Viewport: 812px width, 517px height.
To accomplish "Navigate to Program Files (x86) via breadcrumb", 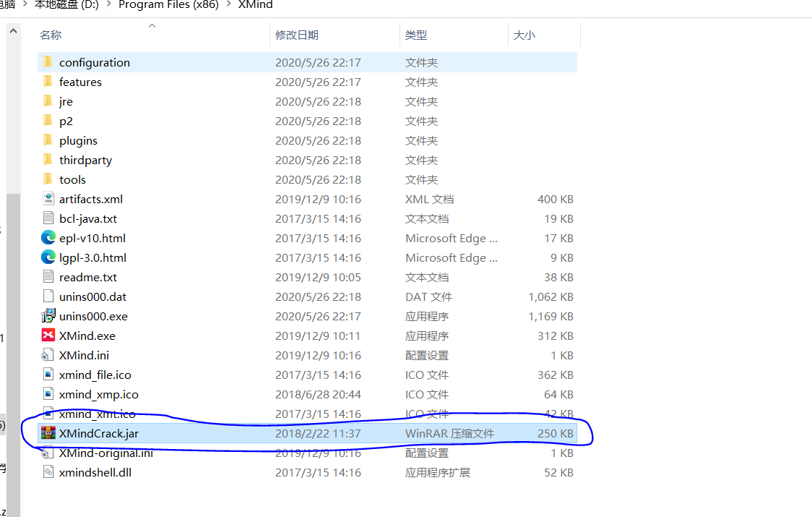I will coord(168,4).
